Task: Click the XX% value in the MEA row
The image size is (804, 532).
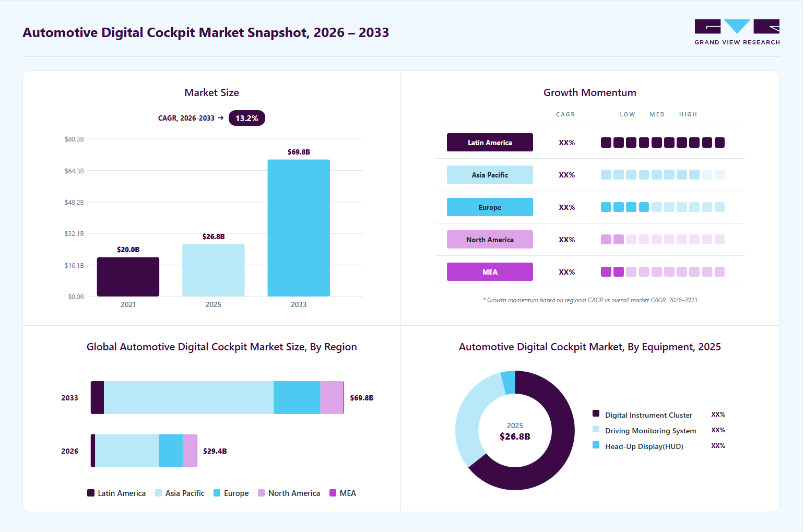Action: point(567,272)
